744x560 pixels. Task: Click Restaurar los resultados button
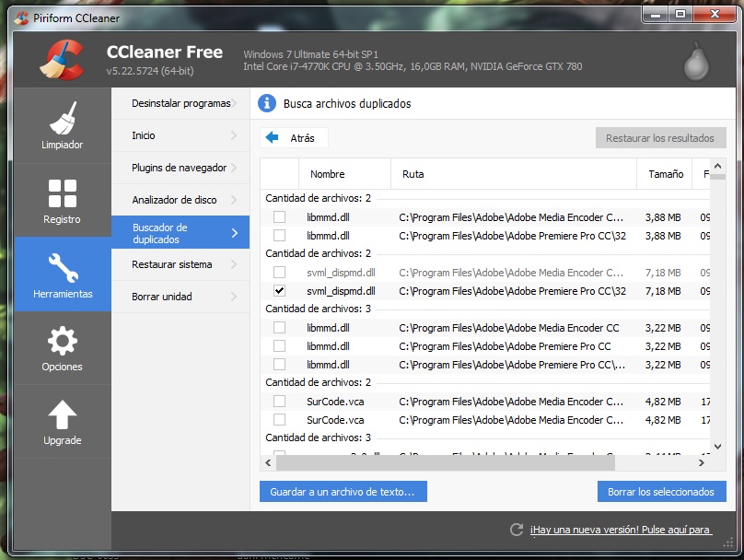point(660,137)
